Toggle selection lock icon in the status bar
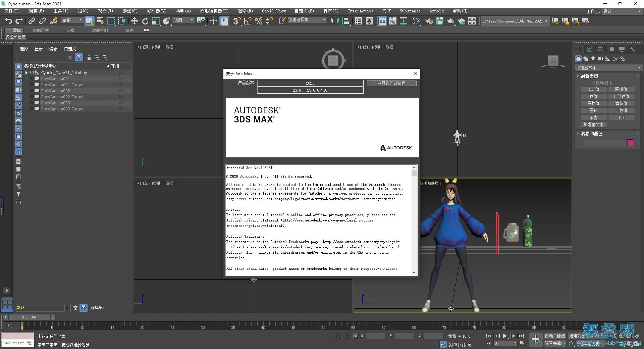Screen dimensions: 644x349 [346, 336]
